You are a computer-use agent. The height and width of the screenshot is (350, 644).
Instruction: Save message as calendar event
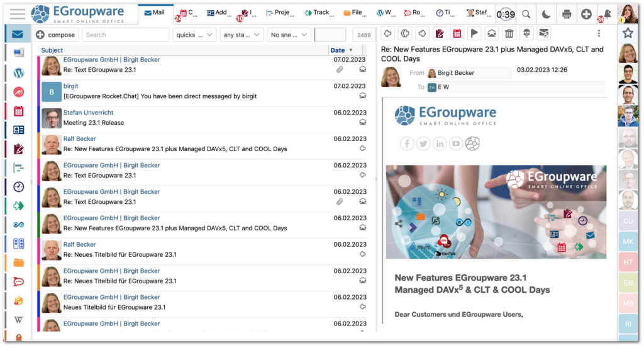[x=457, y=34]
